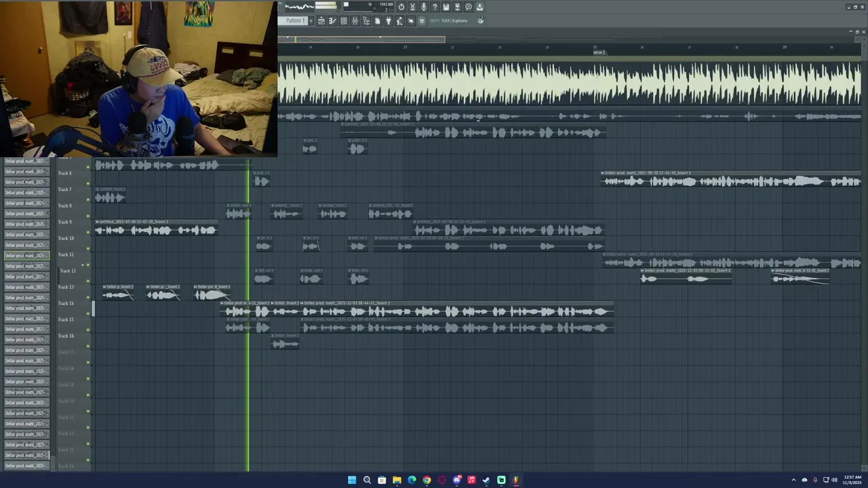Open the content shop cart icon
This screenshot has height=488, width=868.
pyautogui.click(x=421, y=21)
